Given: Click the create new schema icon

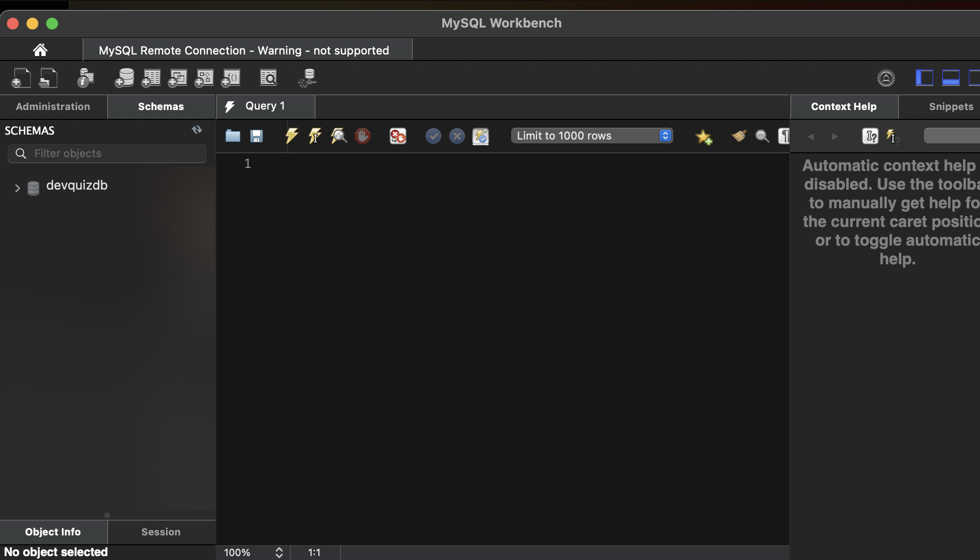Looking at the screenshot, I should point(124,78).
